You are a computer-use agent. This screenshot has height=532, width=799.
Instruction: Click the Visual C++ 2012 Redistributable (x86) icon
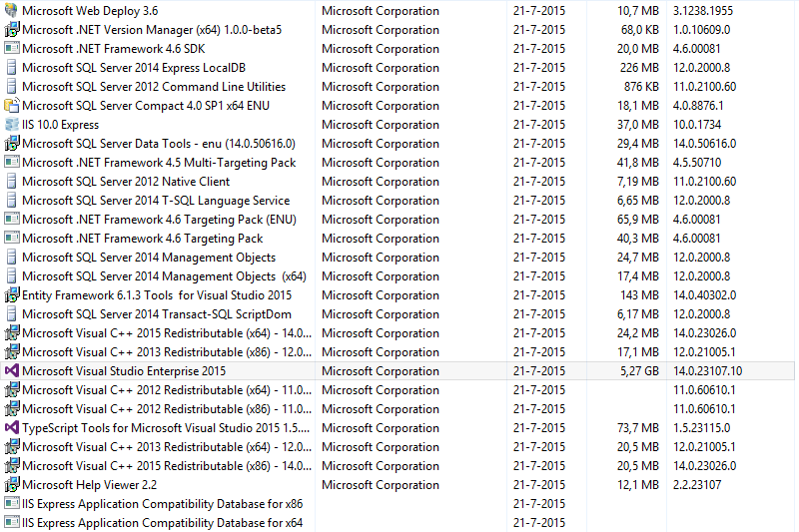point(12,409)
